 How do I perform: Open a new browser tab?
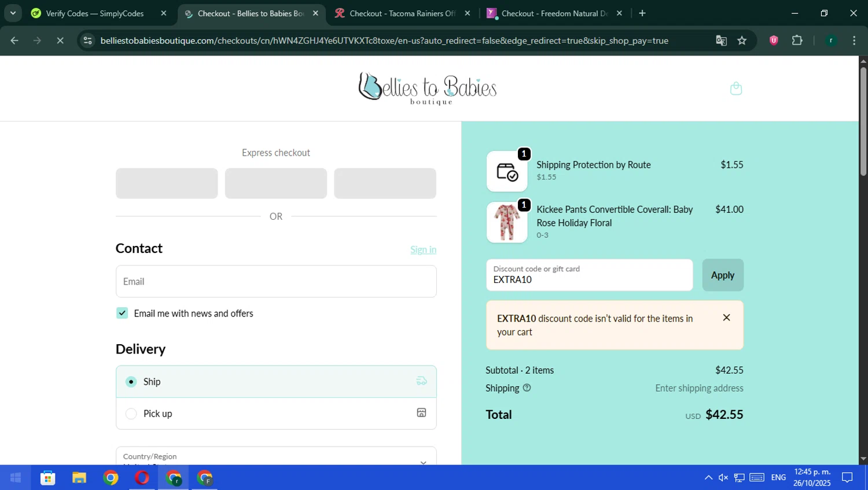(642, 13)
